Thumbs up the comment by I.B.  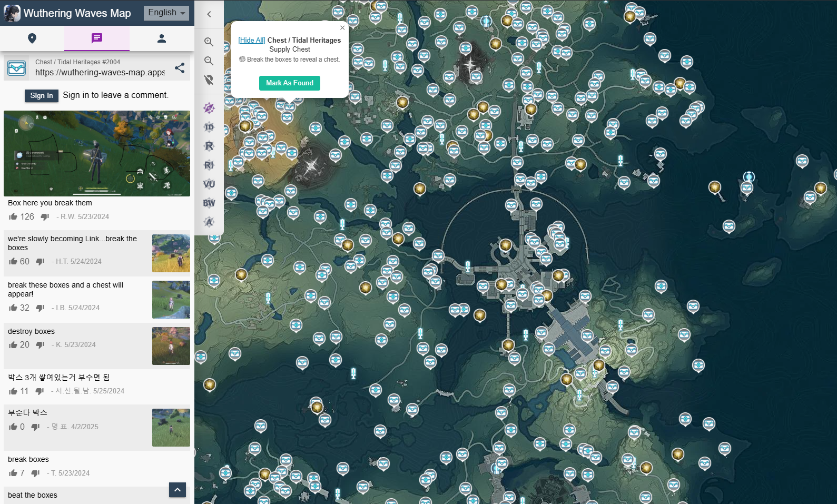pyautogui.click(x=13, y=308)
